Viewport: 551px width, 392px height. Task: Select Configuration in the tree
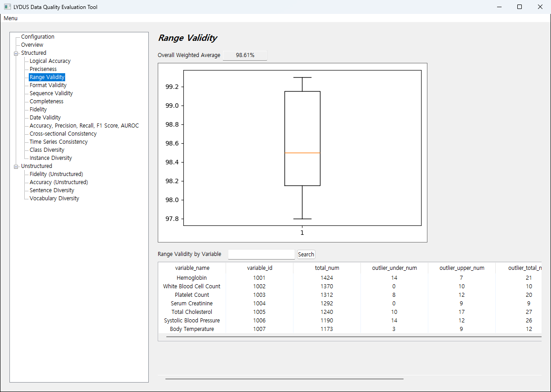click(38, 37)
